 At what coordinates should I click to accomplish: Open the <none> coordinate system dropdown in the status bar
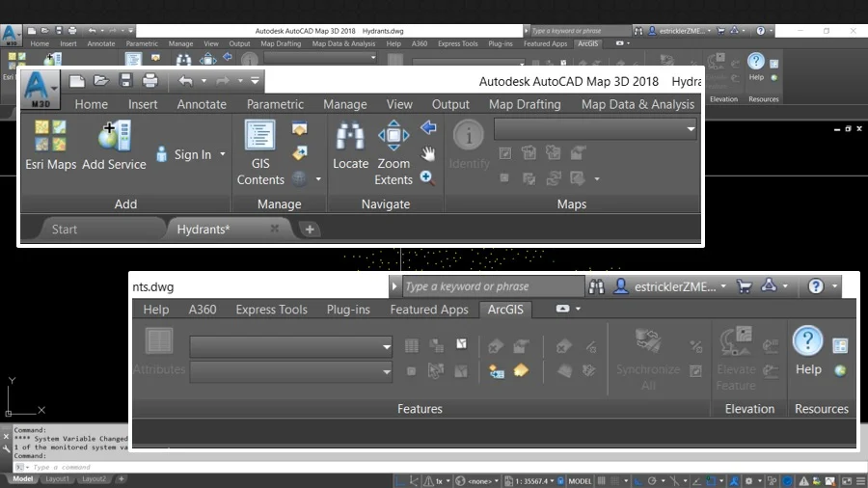[496, 481]
